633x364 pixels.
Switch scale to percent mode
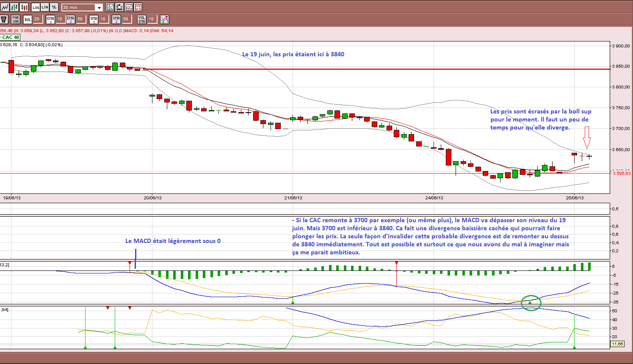pos(54,7)
